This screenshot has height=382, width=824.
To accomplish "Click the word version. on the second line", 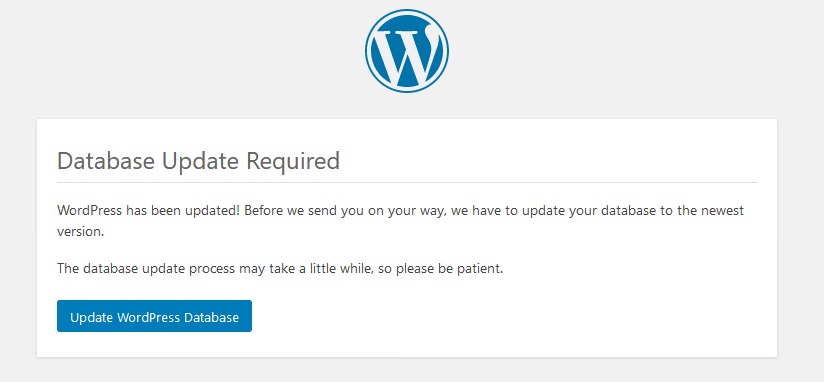I will click(80, 232).
